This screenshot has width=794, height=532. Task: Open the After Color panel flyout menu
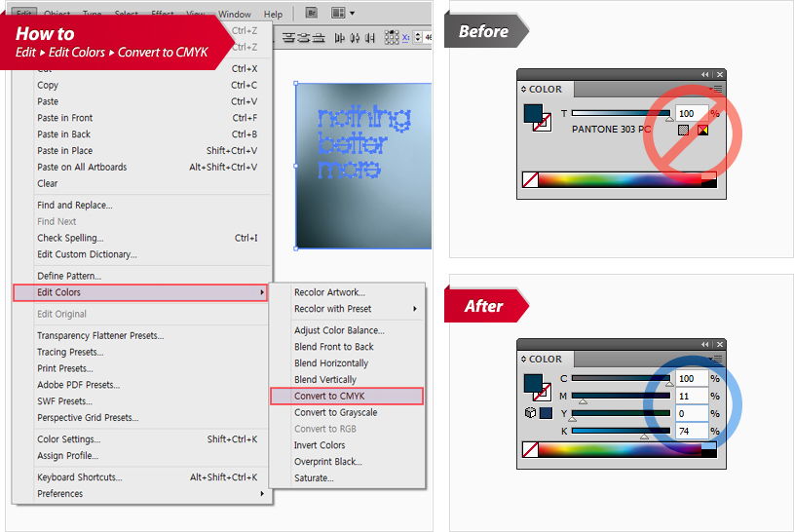coord(717,360)
